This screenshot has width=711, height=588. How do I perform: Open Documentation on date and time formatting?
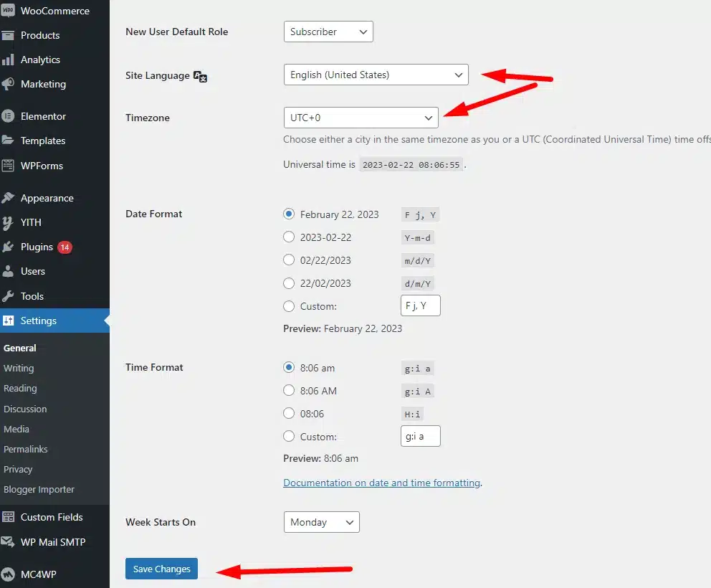[x=381, y=483]
